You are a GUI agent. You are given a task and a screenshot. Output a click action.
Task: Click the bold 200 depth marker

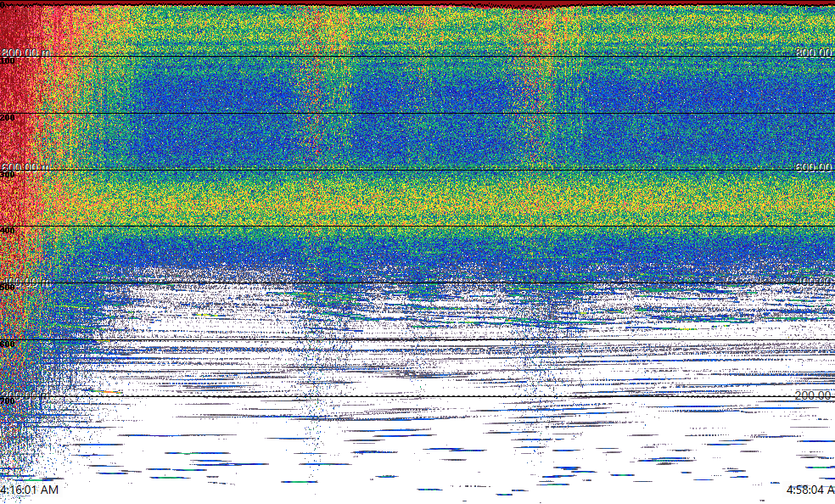8,118
